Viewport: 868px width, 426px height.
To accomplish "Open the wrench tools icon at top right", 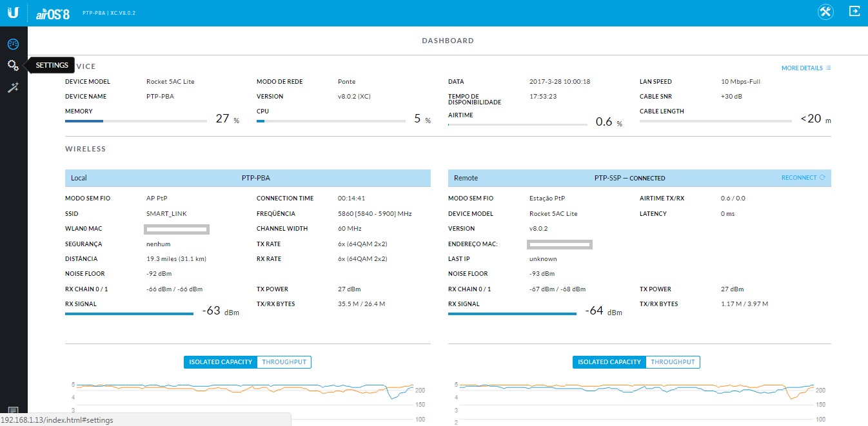I will click(825, 12).
